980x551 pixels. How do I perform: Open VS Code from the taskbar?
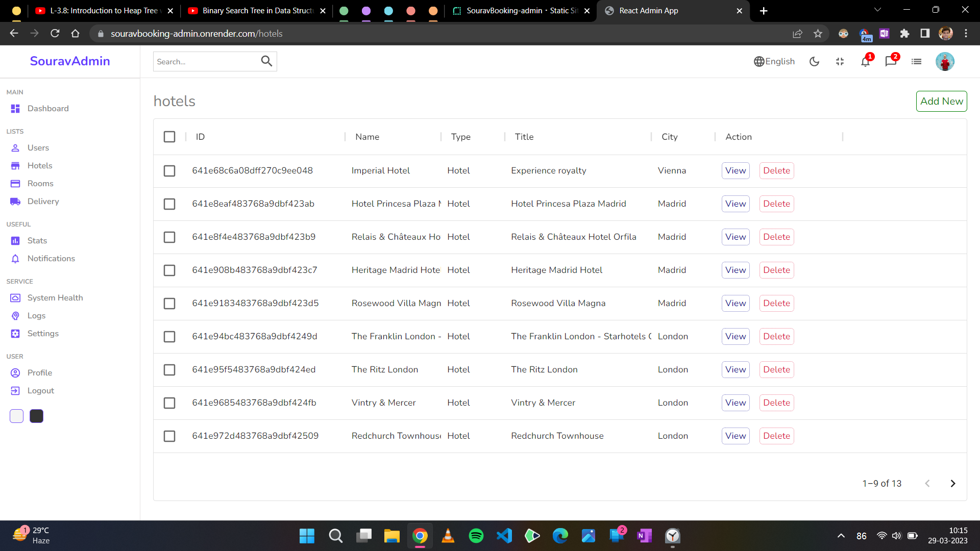[x=504, y=536]
